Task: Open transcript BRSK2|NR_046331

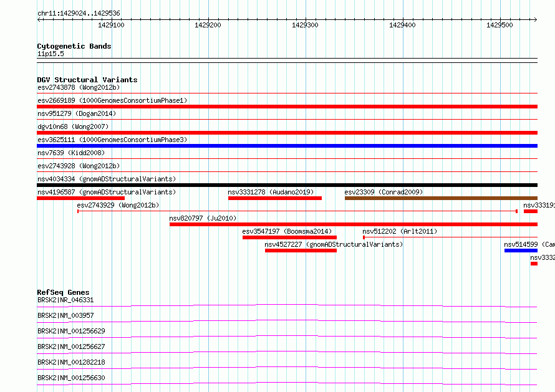Action: tap(65, 300)
